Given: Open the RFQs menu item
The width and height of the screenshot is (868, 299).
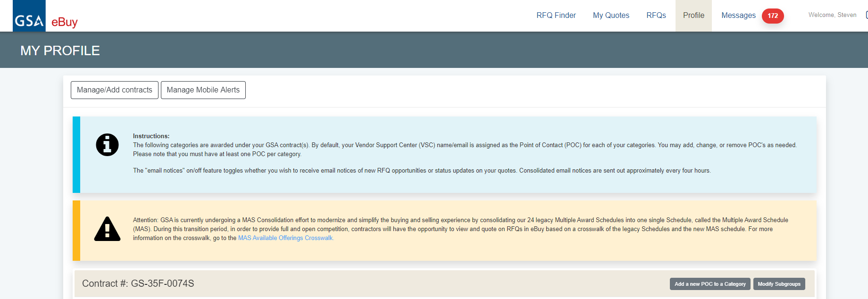Looking at the screenshot, I should [656, 16].
